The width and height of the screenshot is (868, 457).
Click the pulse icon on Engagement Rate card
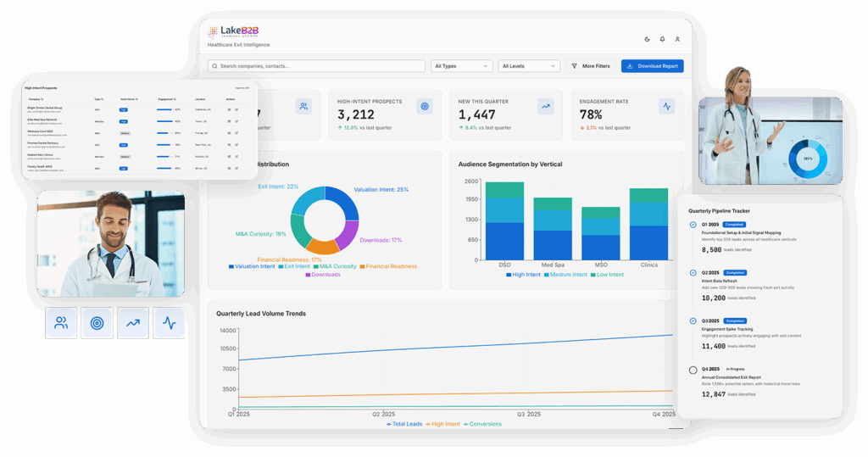click(666, 107)
